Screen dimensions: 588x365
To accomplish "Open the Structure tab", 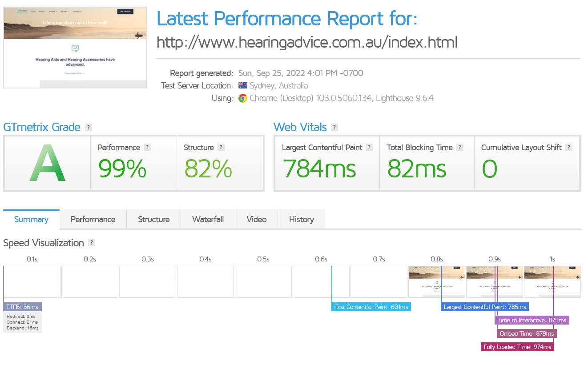I will (x=154, y=220).
